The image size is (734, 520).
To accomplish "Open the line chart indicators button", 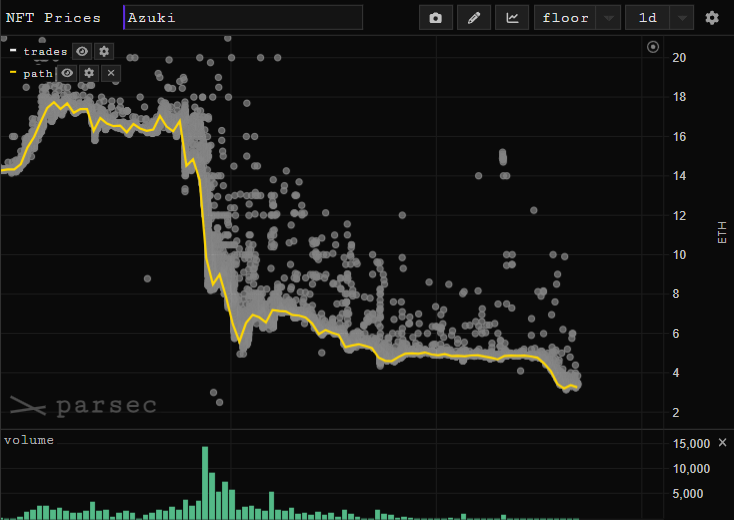I will pos(512,18).
